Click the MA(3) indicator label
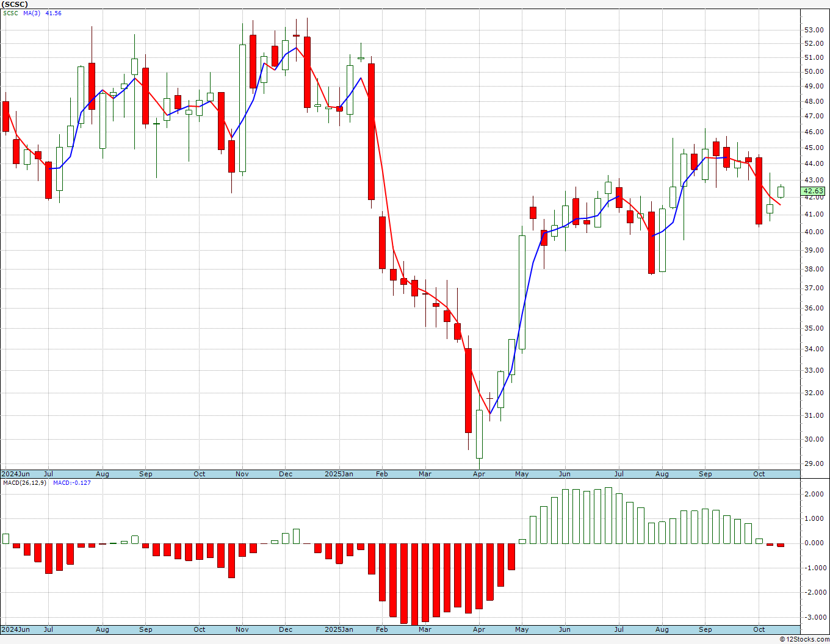Screen dimensions: 830x644 point(32,13)
